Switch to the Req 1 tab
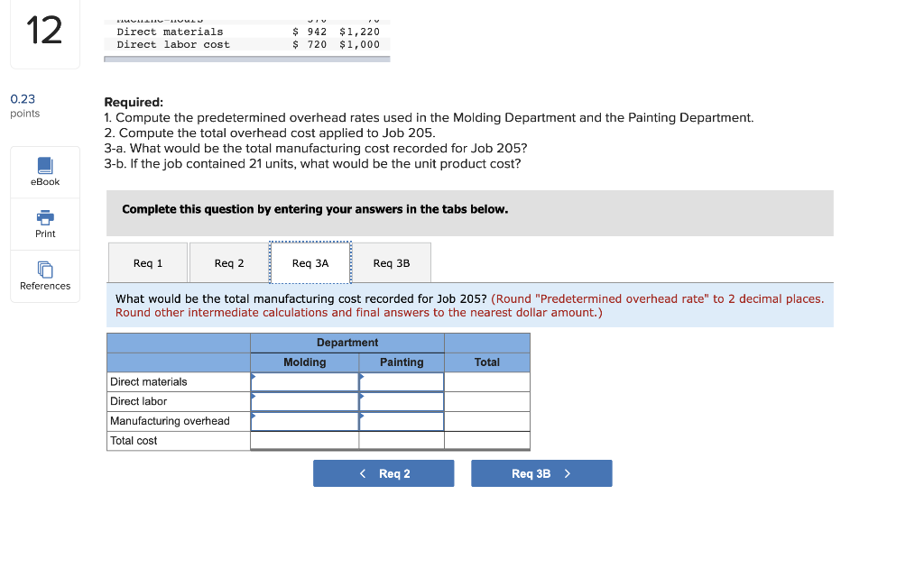The image size is (924, 568). coord(147,262)
